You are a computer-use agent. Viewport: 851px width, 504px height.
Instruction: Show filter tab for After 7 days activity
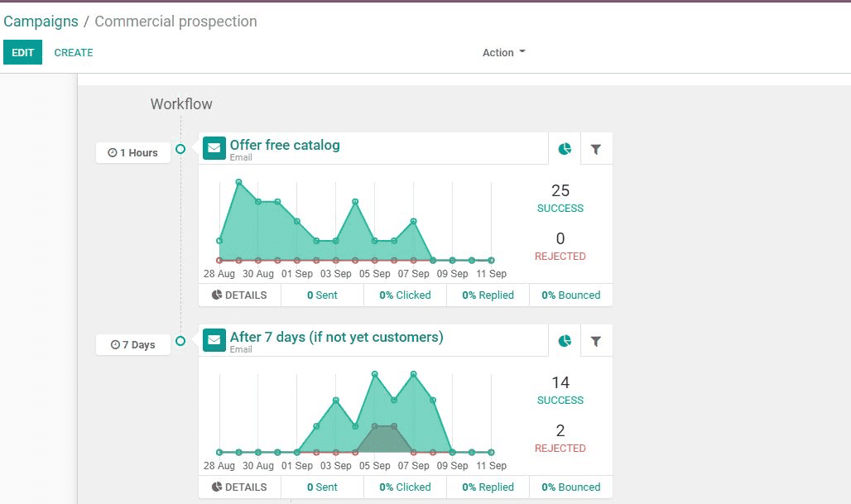pyautogui.click(x=596, y=341)
